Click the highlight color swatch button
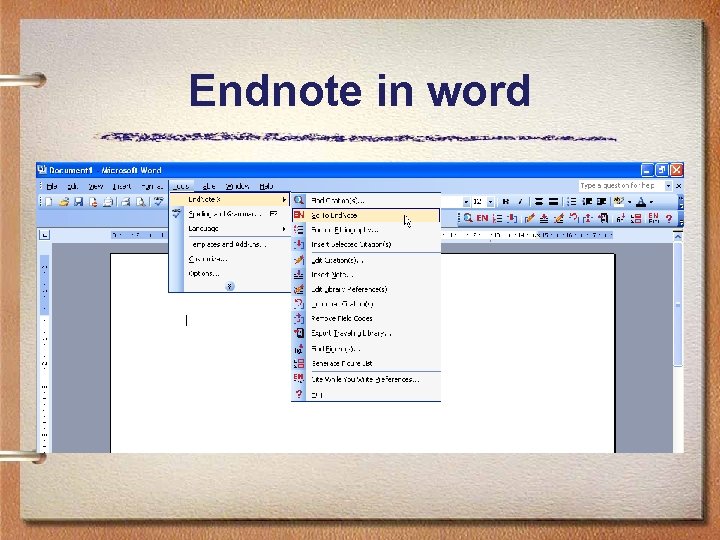This screenshot has width=720, height=540. [619, 202]
